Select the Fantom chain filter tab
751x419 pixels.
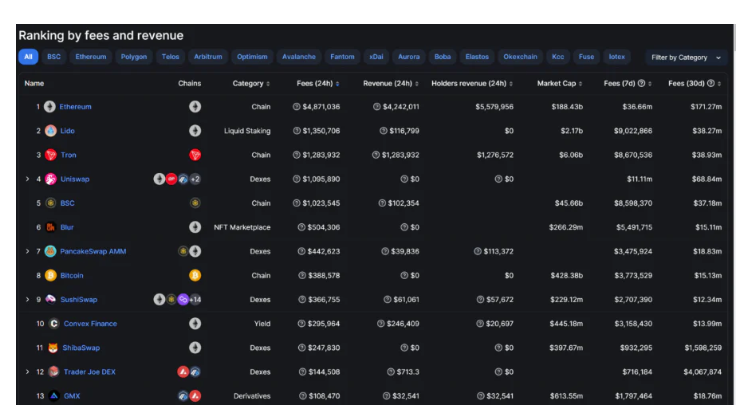click(x=342, y=57)
